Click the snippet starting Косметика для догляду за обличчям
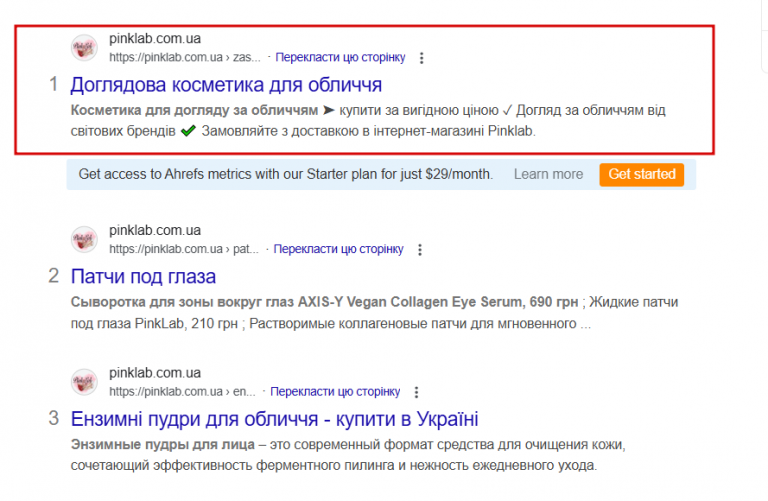 click(368, 120)
